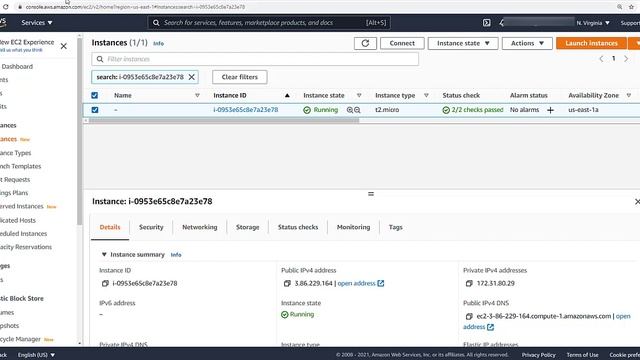The image size is (640, 360).
Task: Click the browser reload icon
Action: 6,7
